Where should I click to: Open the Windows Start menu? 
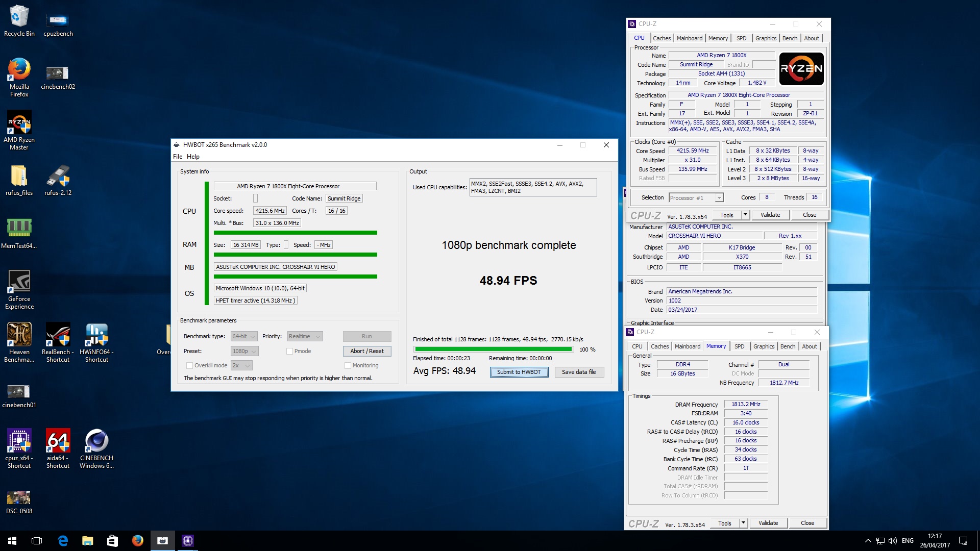tap(12, 541)
